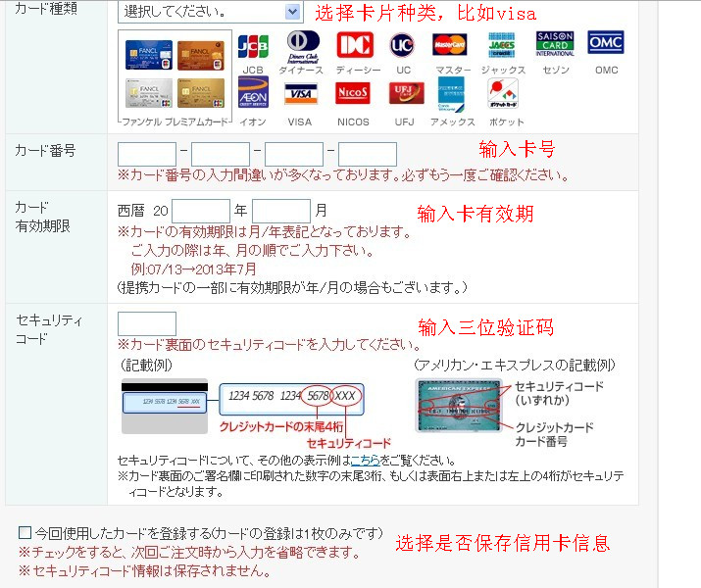701x588 pixels.
Task: Focus the fourth card number field
Action: tap(368, 154)
